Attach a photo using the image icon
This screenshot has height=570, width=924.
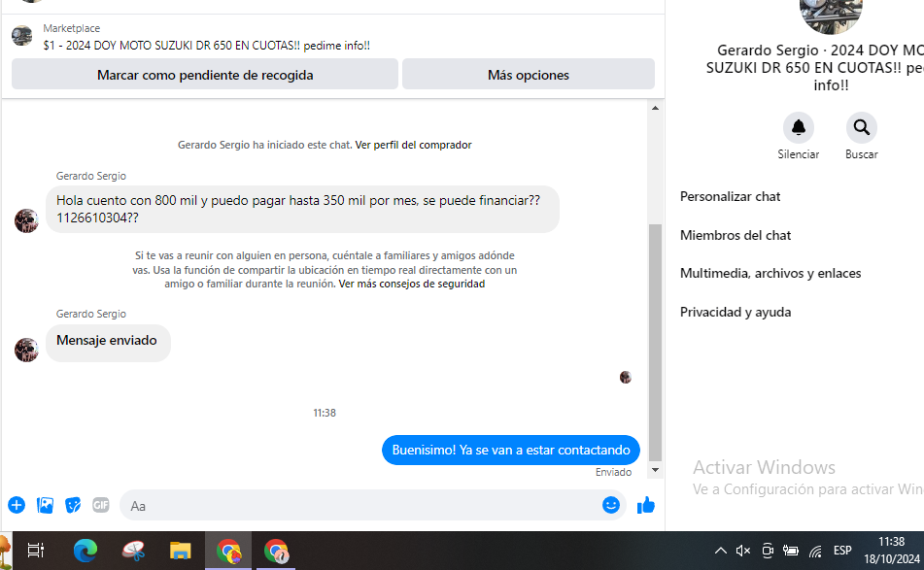point(45,505)
